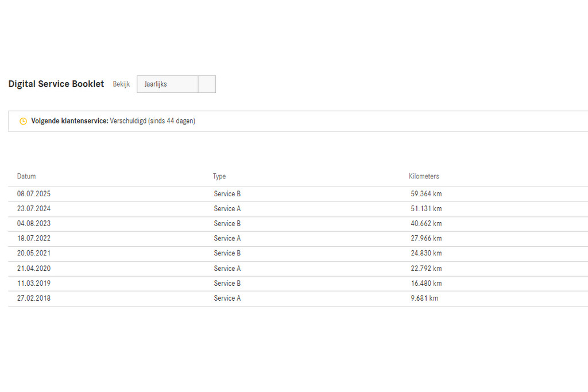
Task: Click the 27.966 km mileage value
Action: pyautogui.click(x=427, y=238)
